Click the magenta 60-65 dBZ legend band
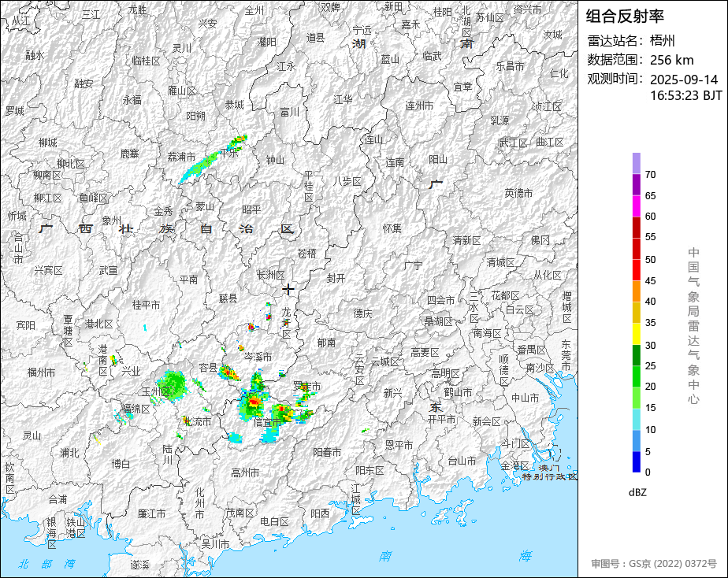728x578 pixels. [x=636, y=206]
